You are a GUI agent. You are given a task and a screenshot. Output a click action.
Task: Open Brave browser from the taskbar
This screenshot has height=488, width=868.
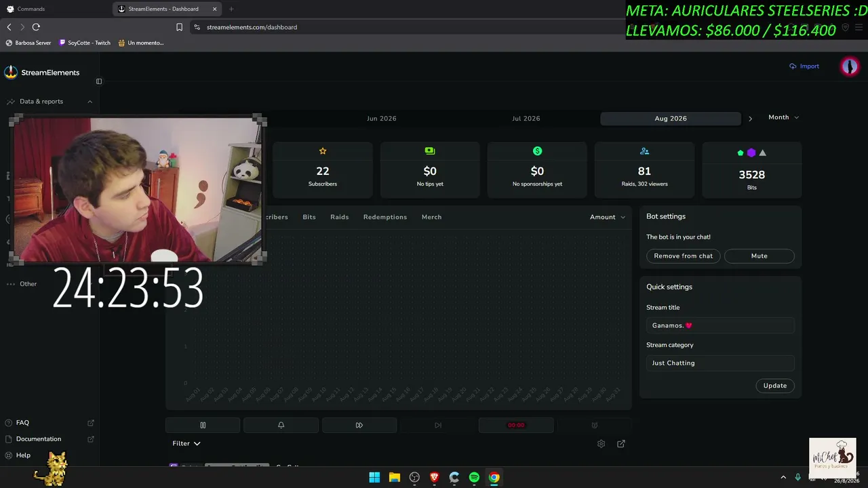[434, 477]
